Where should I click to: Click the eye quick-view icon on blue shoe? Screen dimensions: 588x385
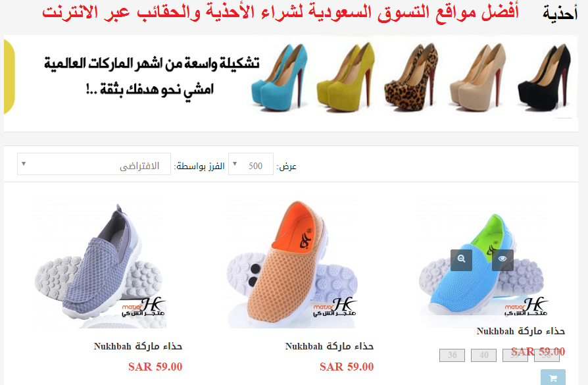click(x=502, y=260)
